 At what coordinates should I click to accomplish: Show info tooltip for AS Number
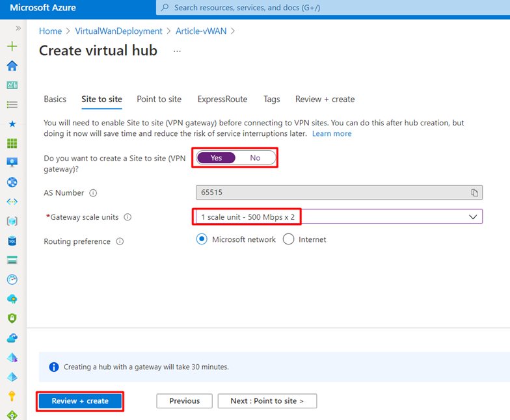click(93, 193)
